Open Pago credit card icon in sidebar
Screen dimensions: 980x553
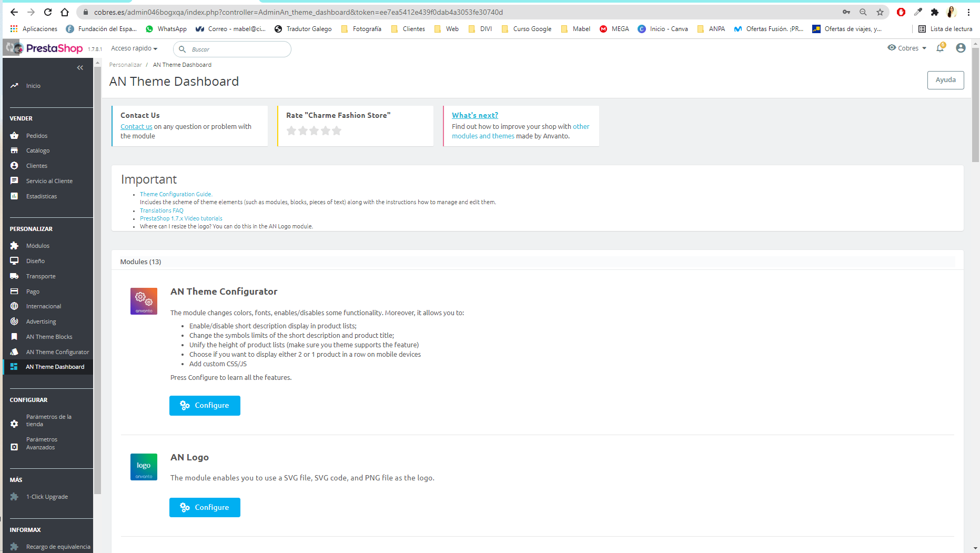pyautogui.click(x=14, y=291)
